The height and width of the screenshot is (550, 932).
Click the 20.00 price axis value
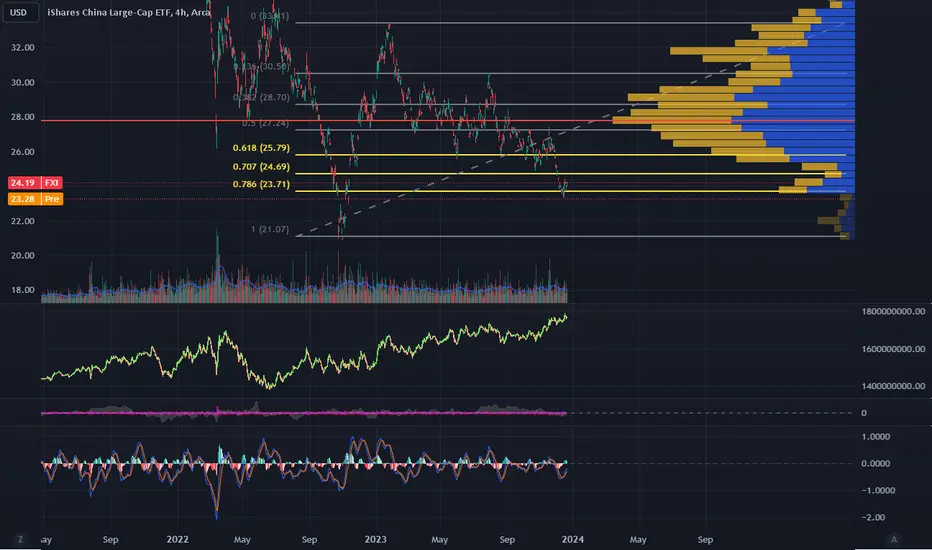tap(23, 255)
